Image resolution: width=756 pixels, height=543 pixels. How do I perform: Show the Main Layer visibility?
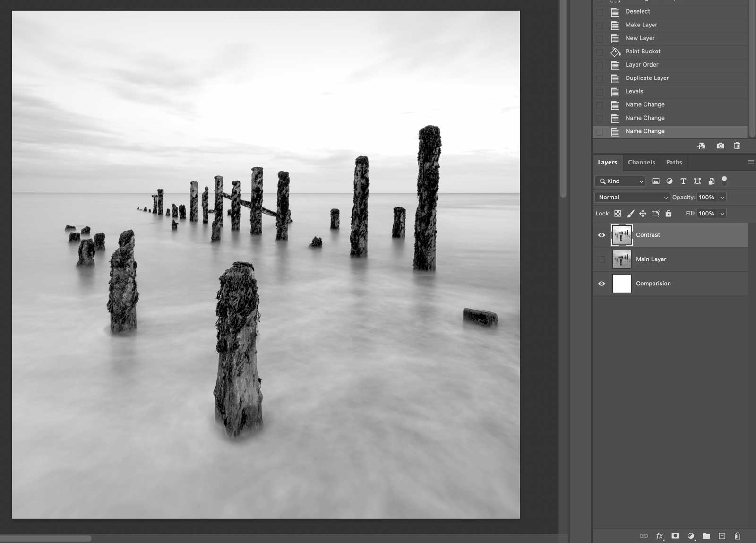coord(601,259)
